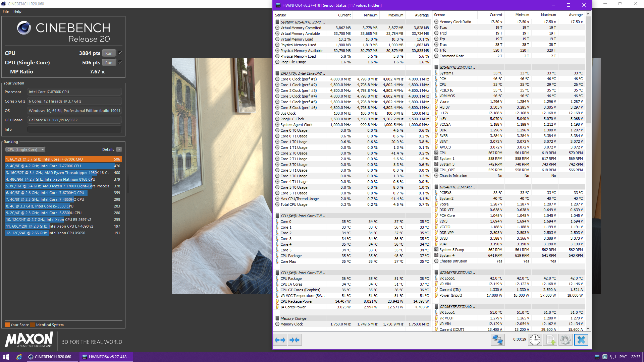This screenshot has width=644, height=362.
Task: Open HWiNFO sensor settings gear
Action: coord(565,340)
